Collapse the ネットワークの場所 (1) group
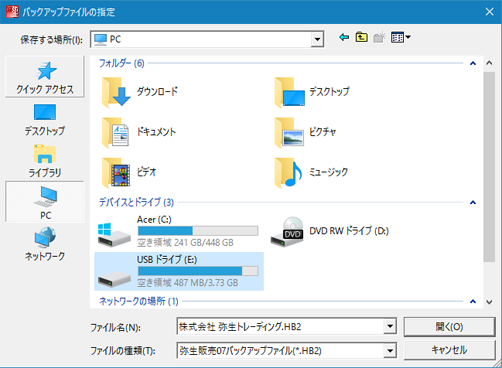Screen dimensions: 502x368 click(473, 301)
